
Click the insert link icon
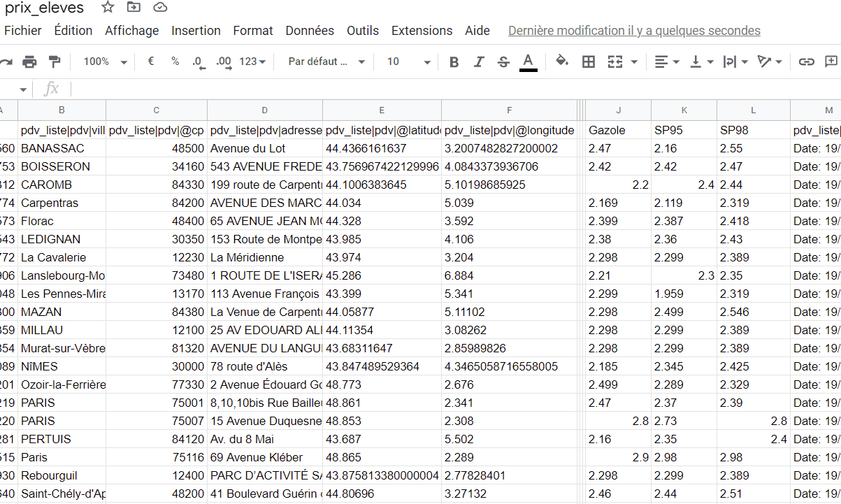(807, 62)
